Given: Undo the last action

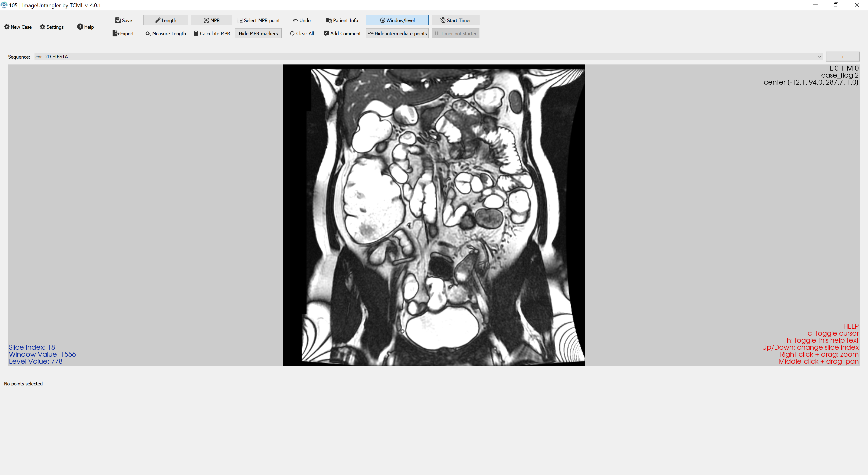Looking at the screenshot, I should pyautogui.click(x=302, y=20).
